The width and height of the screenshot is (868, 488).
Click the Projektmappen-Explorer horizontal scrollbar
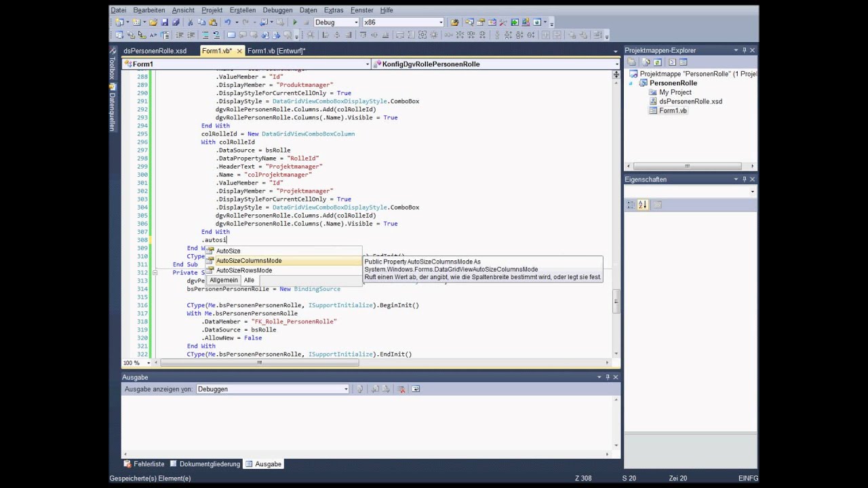click(687, 166)
